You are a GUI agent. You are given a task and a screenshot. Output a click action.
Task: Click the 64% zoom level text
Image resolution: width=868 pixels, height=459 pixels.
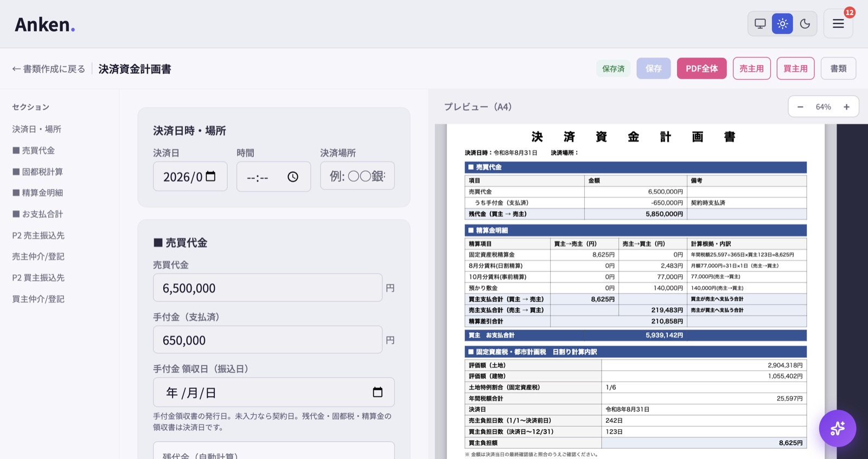(x=823, y=107)
